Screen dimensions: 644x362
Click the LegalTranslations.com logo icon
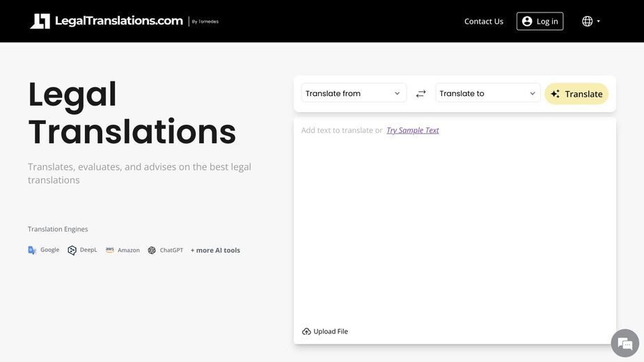[x=40, y=21]
